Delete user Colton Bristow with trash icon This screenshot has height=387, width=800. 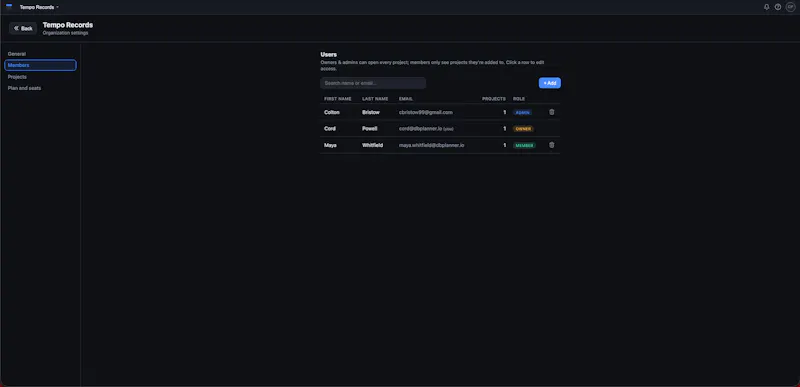[x=552, y=112]
